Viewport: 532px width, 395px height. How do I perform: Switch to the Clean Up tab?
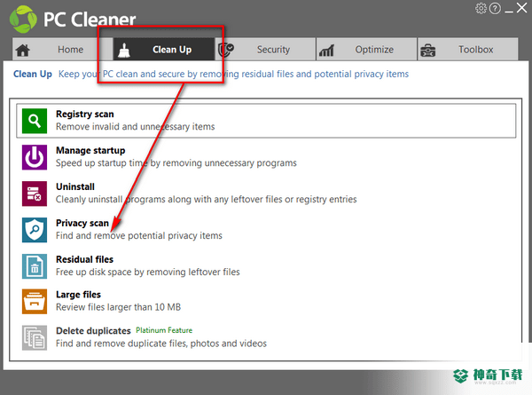pos(164,49)
